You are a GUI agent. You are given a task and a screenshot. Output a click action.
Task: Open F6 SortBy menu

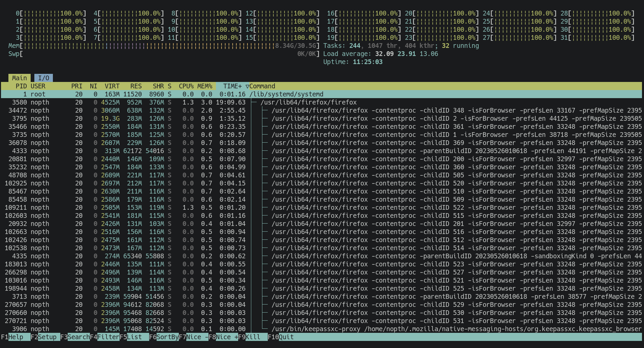[x=164, y=337]
